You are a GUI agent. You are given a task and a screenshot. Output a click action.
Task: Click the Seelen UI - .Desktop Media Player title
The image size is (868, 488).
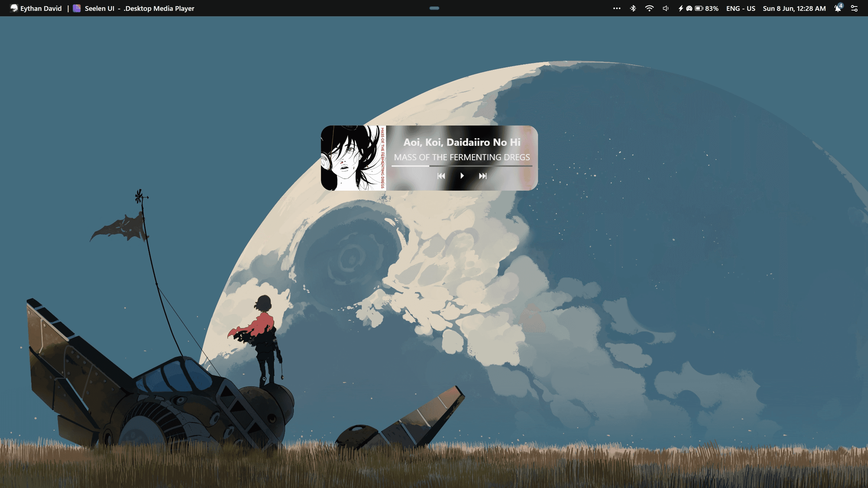pyautogui.click(x=139, y=8)
